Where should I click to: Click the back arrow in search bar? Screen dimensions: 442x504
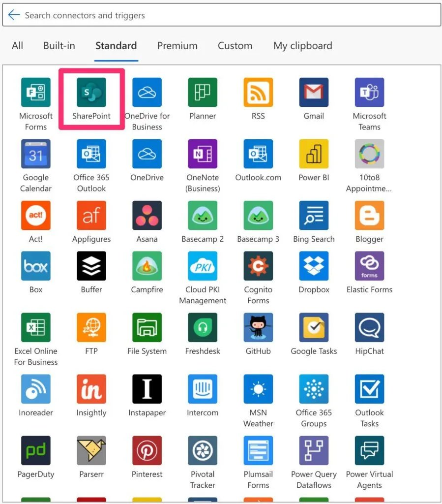click(x=14, y=15)
